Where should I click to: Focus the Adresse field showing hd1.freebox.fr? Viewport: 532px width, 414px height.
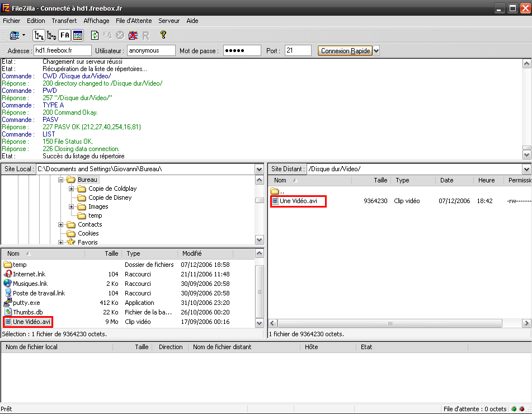point(63,50)
